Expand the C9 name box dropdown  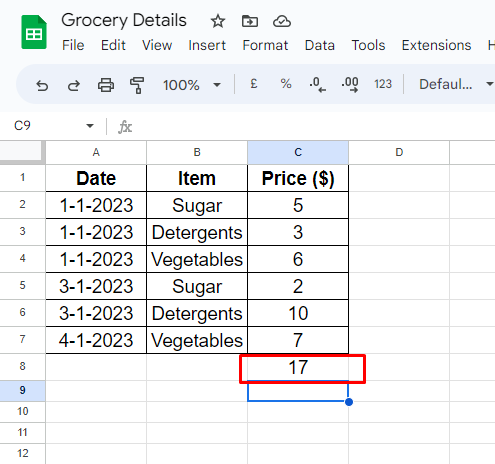tap(90, 126)
